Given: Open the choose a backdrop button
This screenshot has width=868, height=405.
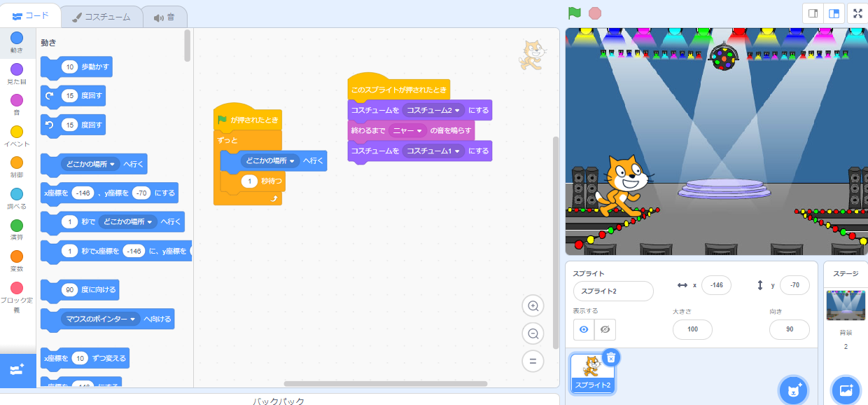Looking at the screenshot, I should [x=845, y=390].
